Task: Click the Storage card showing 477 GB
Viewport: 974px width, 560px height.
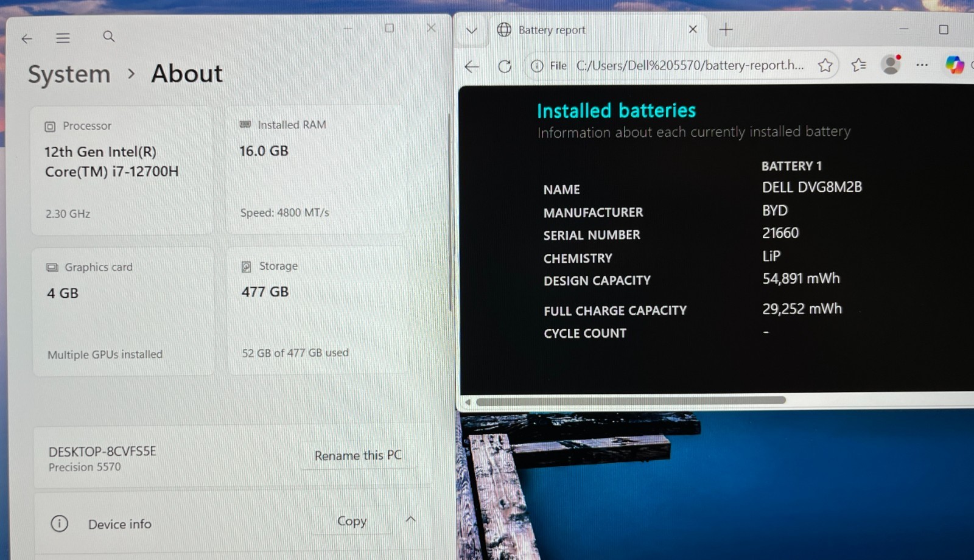Action: [317, 310]
